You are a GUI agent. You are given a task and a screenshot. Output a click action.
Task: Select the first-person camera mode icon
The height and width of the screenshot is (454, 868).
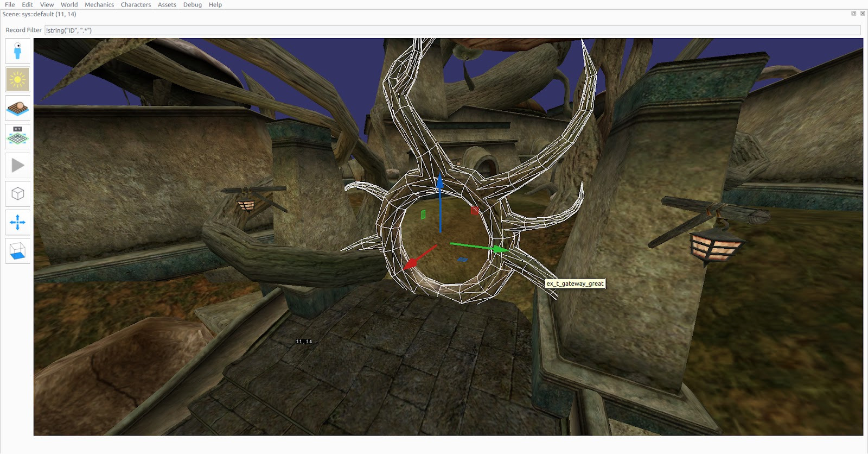click(x=18, y=52)
